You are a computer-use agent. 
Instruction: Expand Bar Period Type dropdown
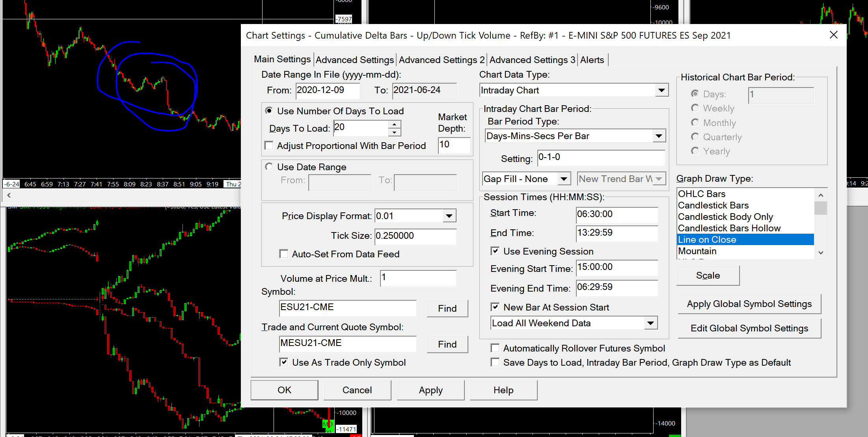pos(658,136)
